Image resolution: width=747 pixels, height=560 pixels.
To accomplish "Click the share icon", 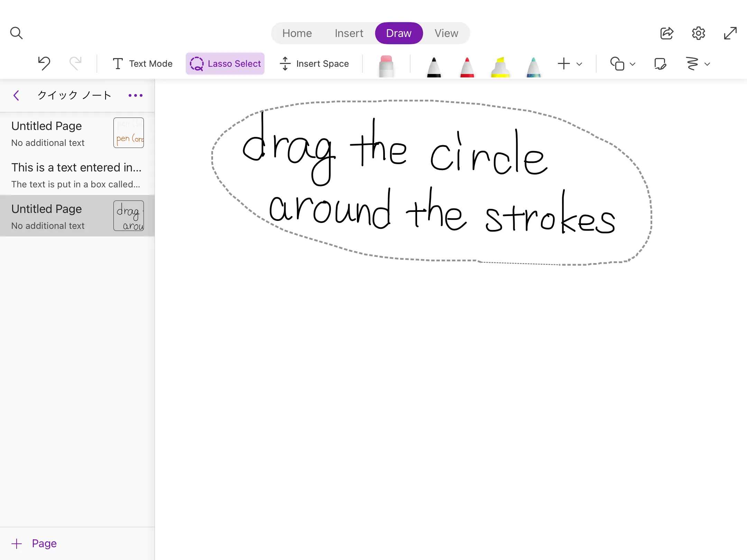I will tap(666, 33).
